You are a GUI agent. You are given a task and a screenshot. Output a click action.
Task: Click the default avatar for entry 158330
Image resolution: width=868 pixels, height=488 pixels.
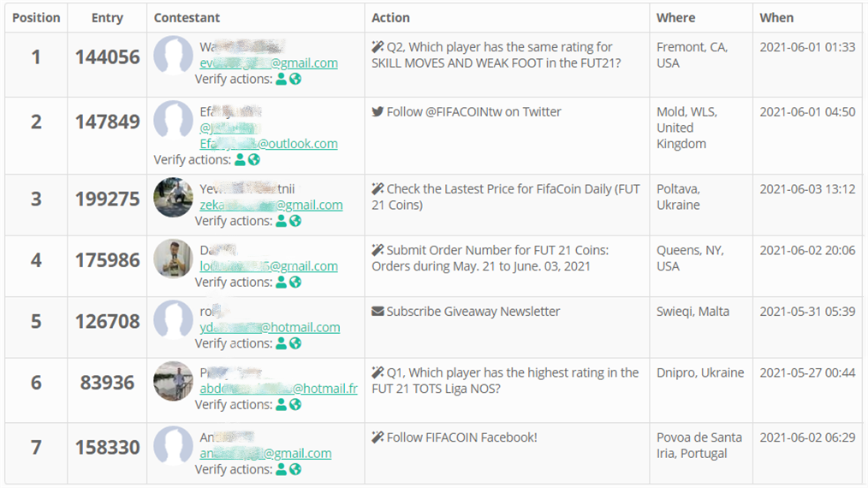173,446
